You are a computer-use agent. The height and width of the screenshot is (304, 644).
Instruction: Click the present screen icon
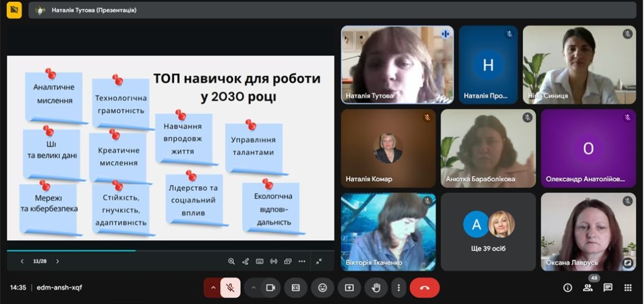[349, 288]
